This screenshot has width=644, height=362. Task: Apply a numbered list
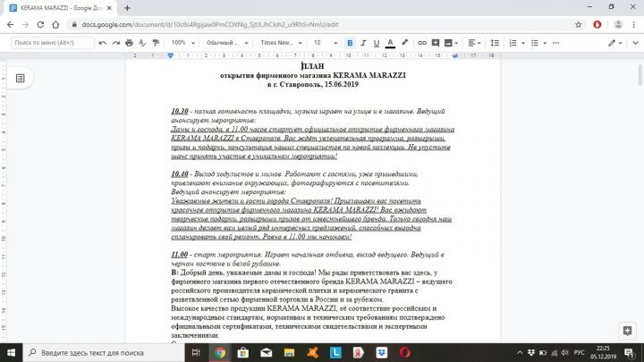click(x=513, y=43)
